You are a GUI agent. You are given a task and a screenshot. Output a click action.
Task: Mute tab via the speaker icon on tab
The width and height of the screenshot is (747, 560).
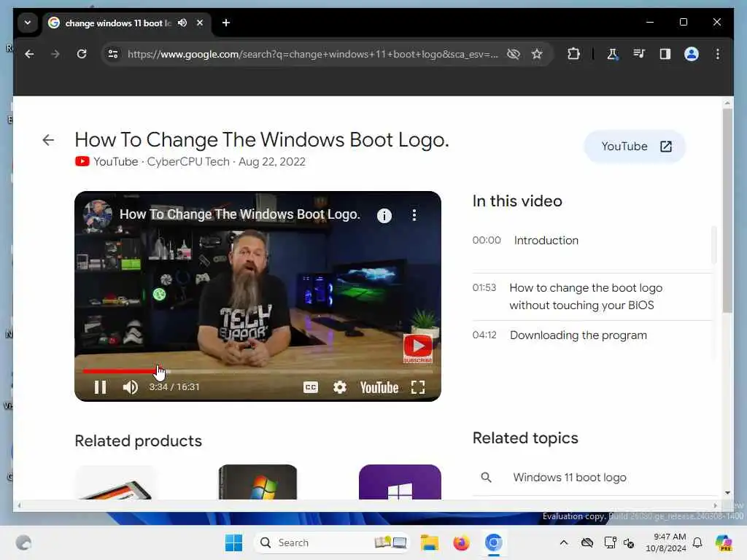click(182, 23)
